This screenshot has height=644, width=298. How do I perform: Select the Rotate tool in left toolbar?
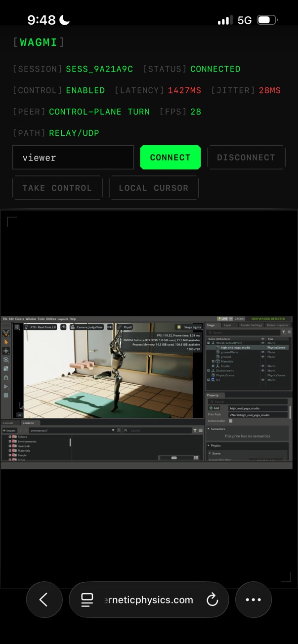click(6, 360)
